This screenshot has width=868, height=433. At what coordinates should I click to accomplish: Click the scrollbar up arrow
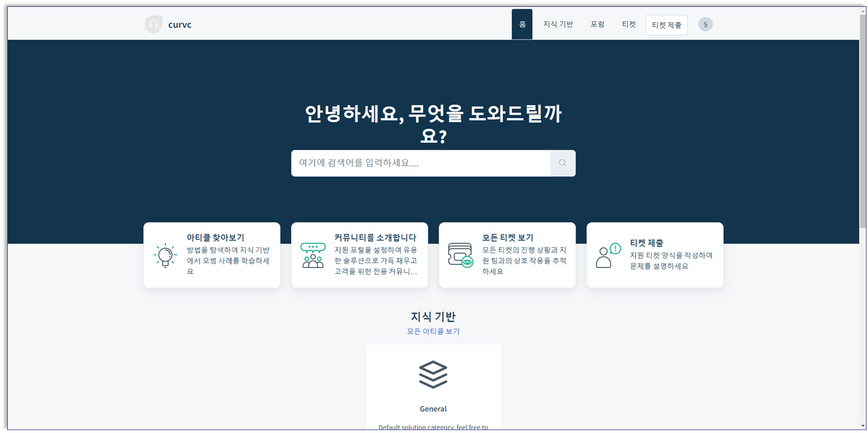point(863,10)
